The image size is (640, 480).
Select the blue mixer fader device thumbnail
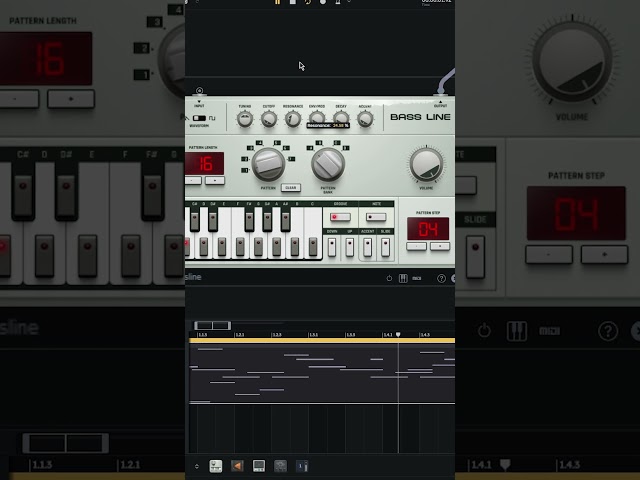tap(302, 466)
